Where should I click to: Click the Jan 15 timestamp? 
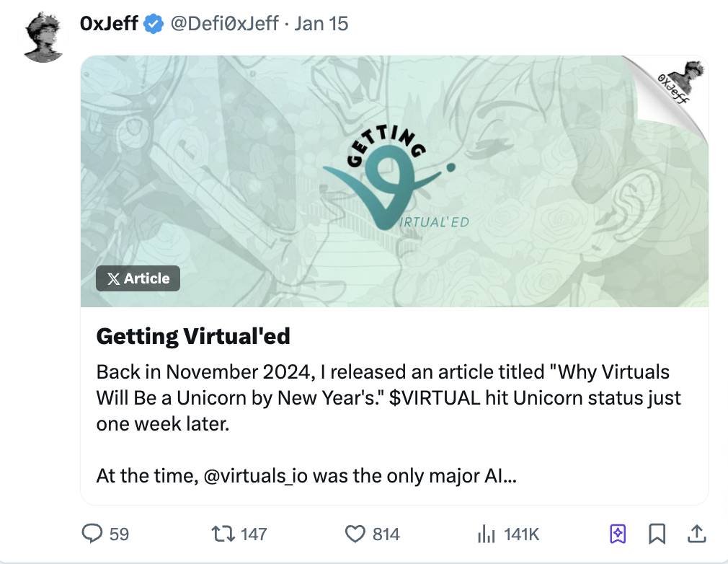321,24
